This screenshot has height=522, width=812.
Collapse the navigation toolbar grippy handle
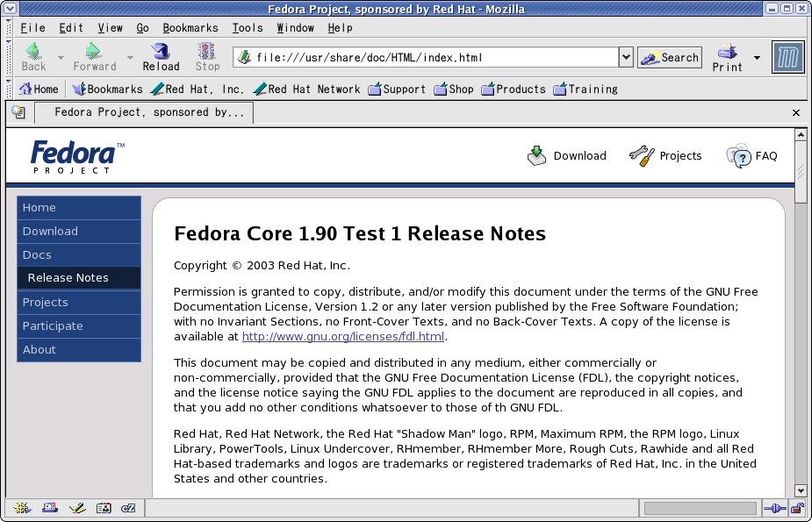[8, 57]
